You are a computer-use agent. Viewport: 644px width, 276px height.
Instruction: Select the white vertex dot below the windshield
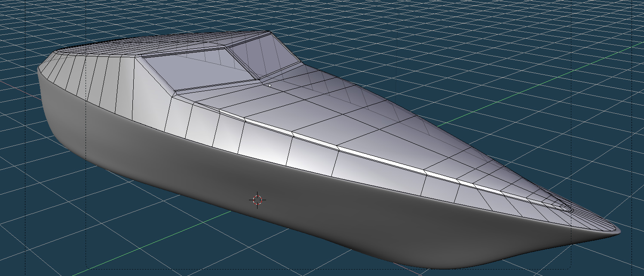click(x=270, y=85)
